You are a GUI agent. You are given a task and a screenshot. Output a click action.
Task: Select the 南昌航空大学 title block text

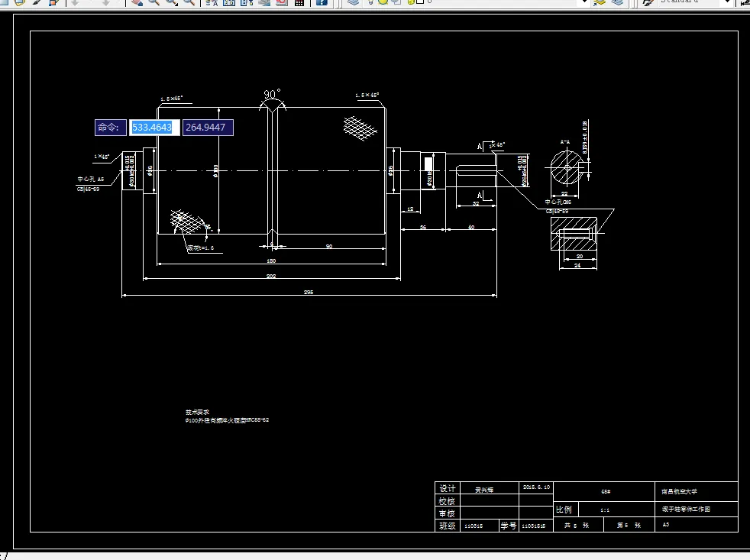(x=679, y=491)
